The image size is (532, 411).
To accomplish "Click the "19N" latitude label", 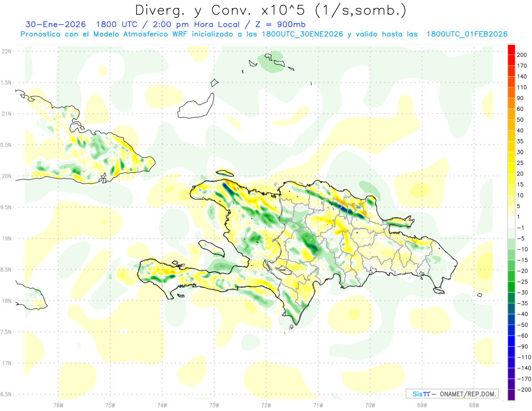I will coord(7,238).
